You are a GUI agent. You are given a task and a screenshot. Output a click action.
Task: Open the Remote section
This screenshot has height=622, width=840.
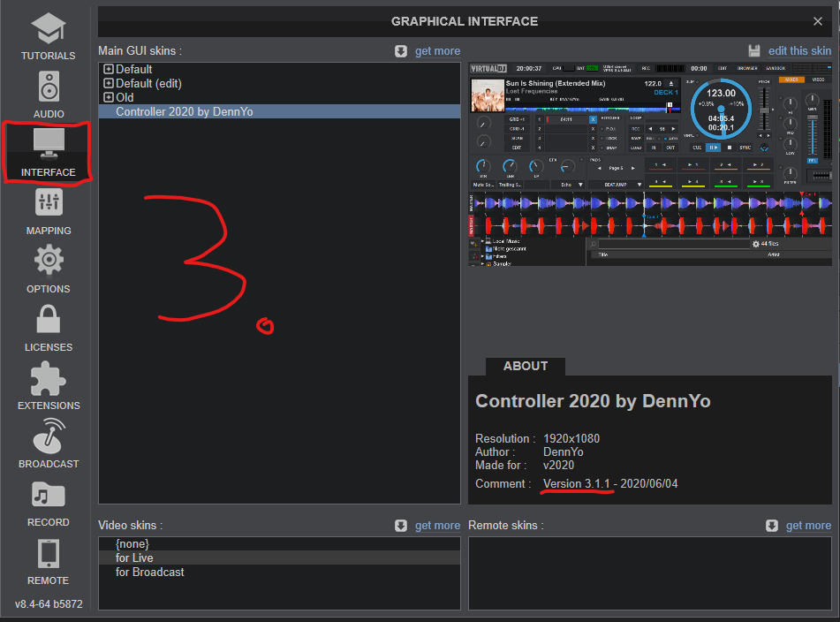49,561
